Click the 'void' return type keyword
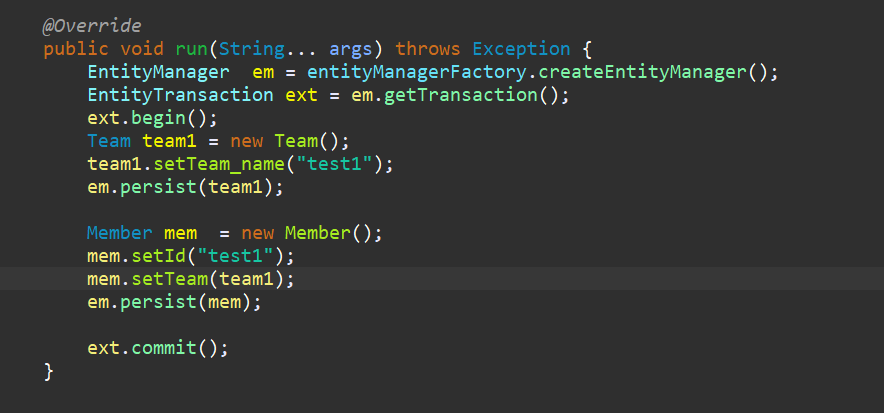The width and height of the screenshot is (884, 413). pyautogui.click(x=142, y=49)
